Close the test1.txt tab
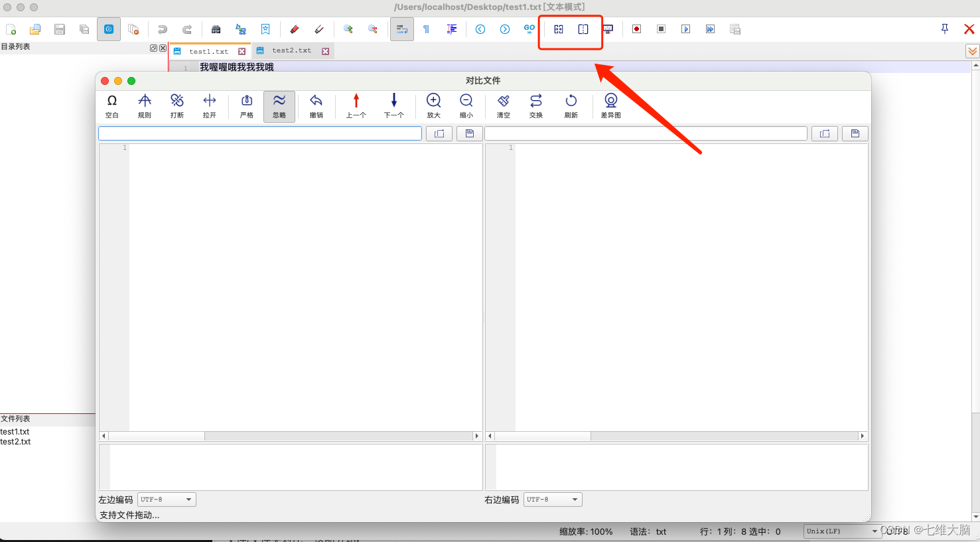Image resolution: width=980 pixels, height=542 pixels. click(242, 51)
